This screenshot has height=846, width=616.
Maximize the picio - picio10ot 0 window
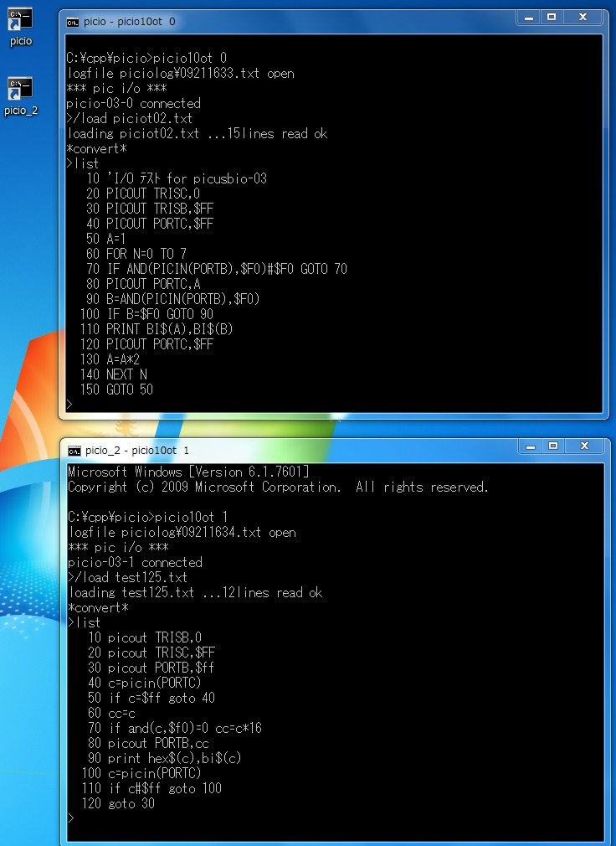552,18
